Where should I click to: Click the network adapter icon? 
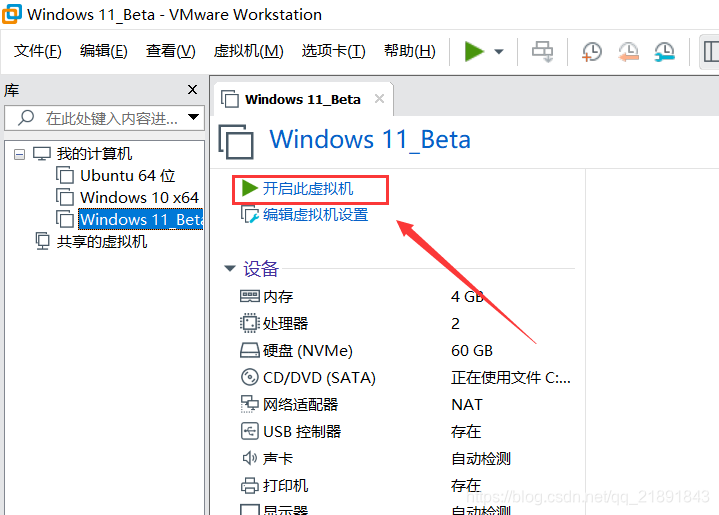[x=249, y=404]
